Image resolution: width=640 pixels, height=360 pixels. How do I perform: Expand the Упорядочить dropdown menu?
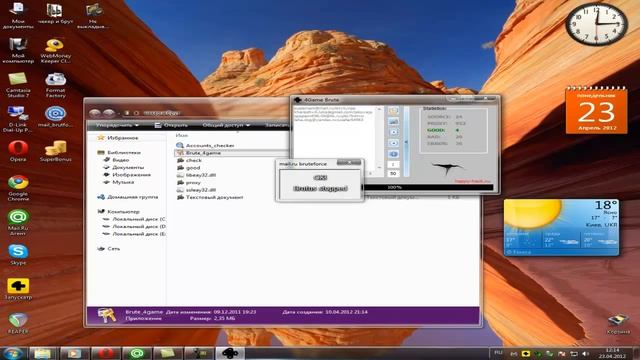(x=117, y=125)
